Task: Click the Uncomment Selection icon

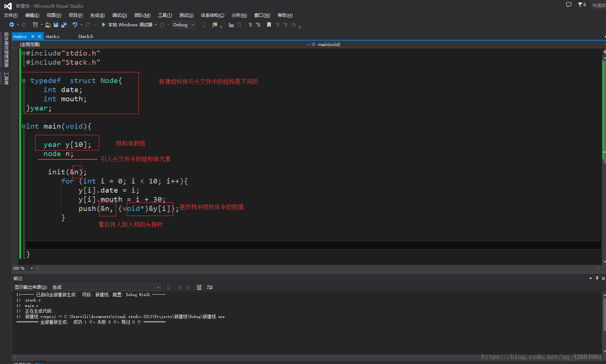Action: pos(258,25)
